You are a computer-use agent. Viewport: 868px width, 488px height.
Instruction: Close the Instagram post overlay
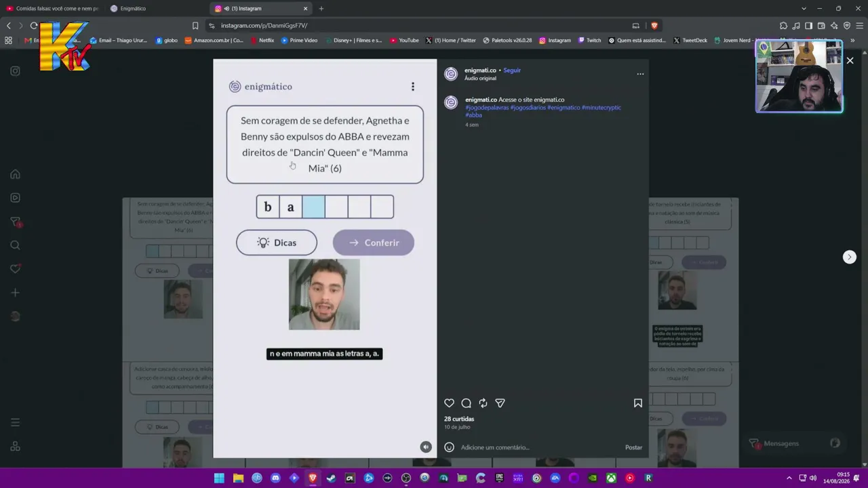point(850,61)
